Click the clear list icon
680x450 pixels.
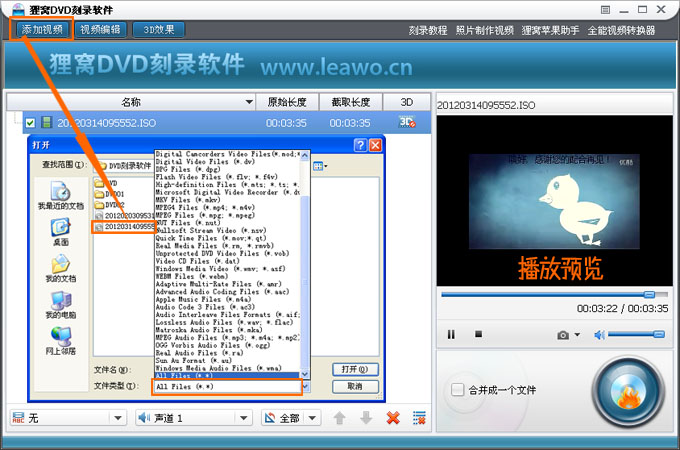(x=419, y=417)
